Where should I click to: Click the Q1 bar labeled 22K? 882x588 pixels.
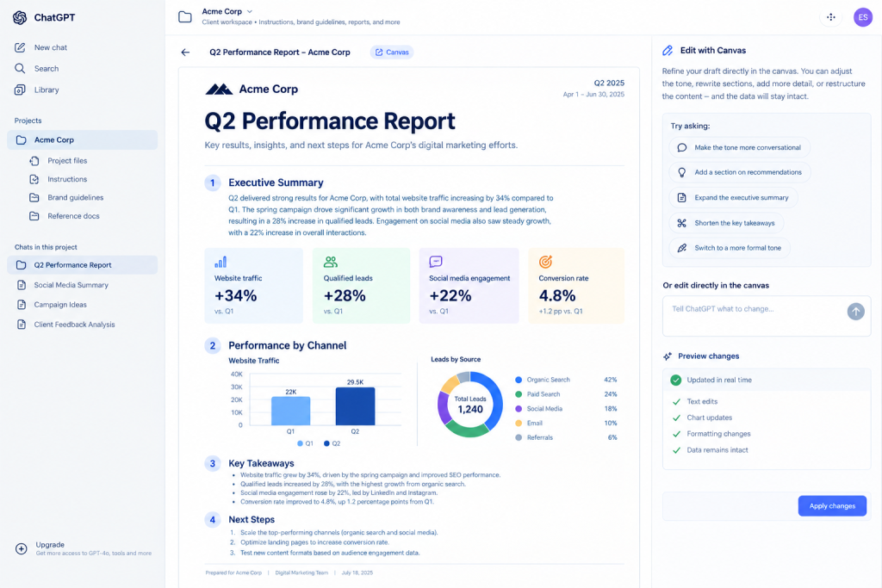(x=290, y=411)
